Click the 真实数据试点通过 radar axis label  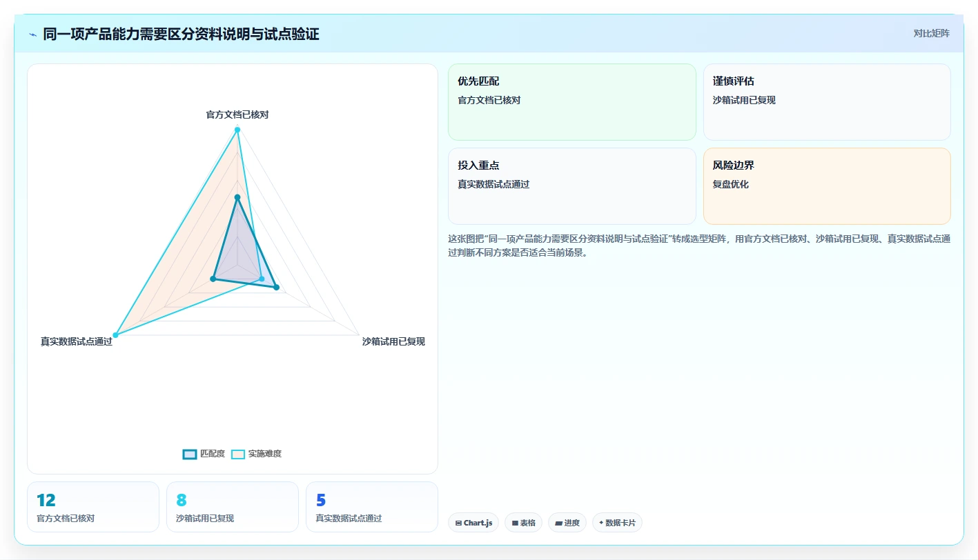tap(77, 341)
